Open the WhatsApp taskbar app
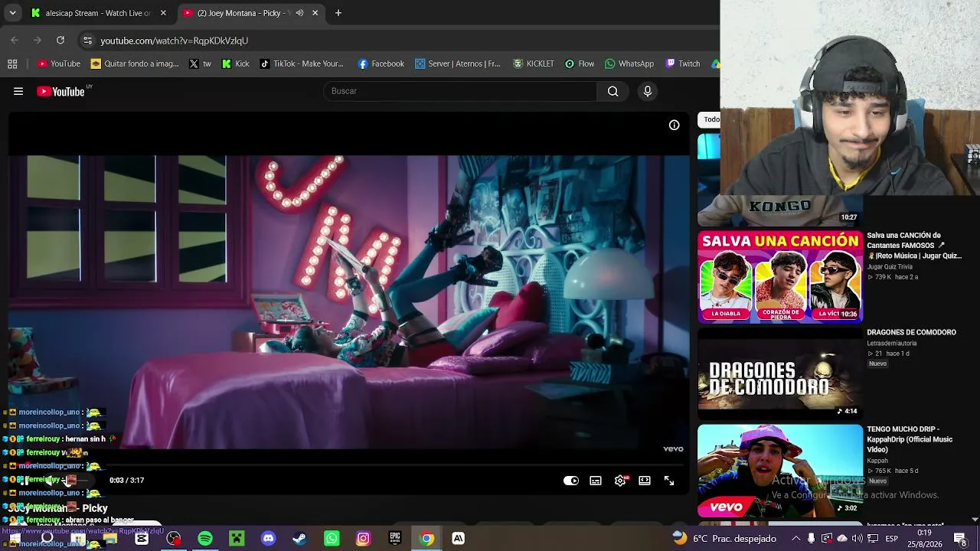Viewport: 980px width, 551px height. pyautogui.click(x=332, y=539)
